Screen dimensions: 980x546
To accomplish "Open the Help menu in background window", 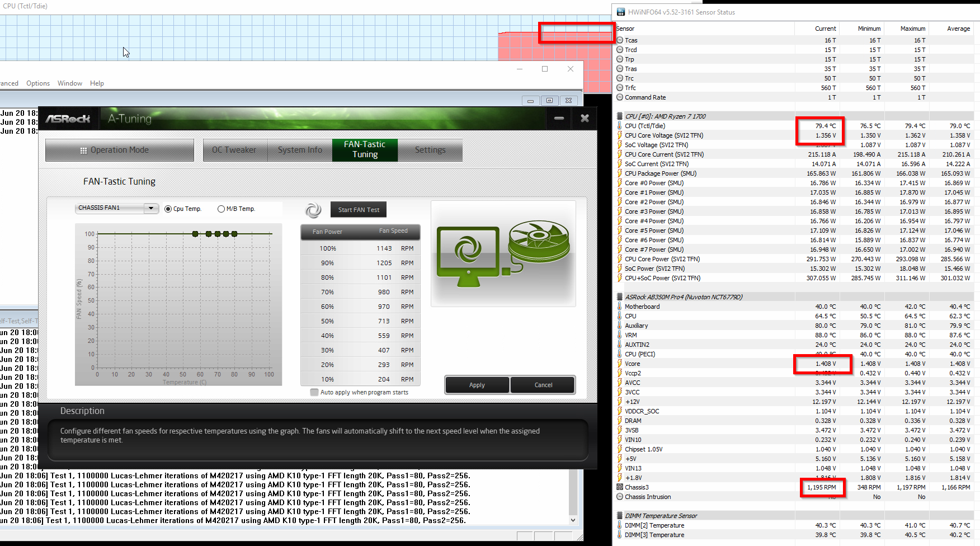I will [x=97, y=83].
